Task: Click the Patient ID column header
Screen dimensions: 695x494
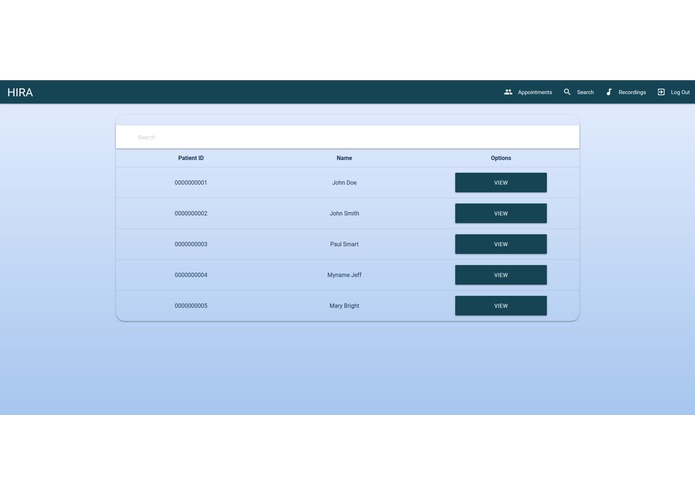Action: 191,158
